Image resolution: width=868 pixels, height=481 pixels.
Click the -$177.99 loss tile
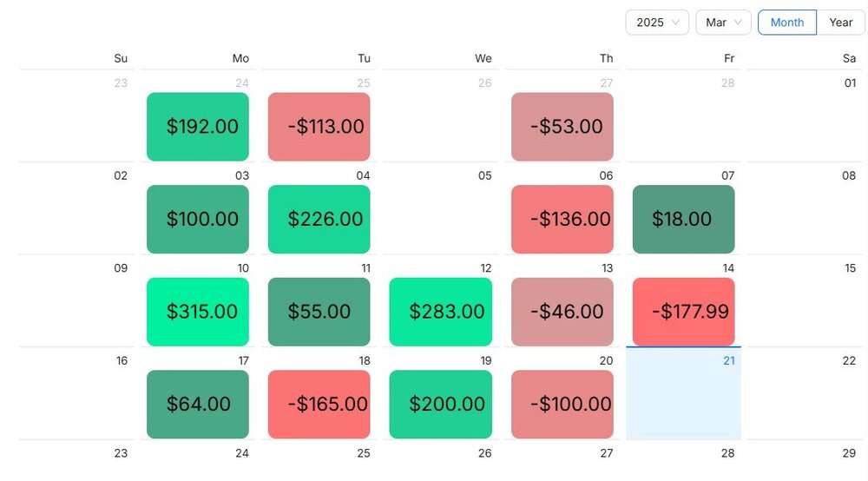pos(684,312)
